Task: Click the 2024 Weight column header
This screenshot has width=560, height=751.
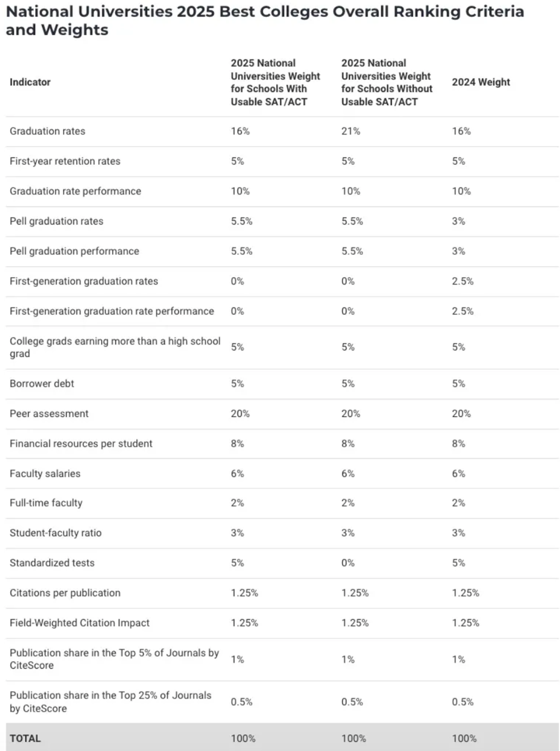Action: point(481,82)
